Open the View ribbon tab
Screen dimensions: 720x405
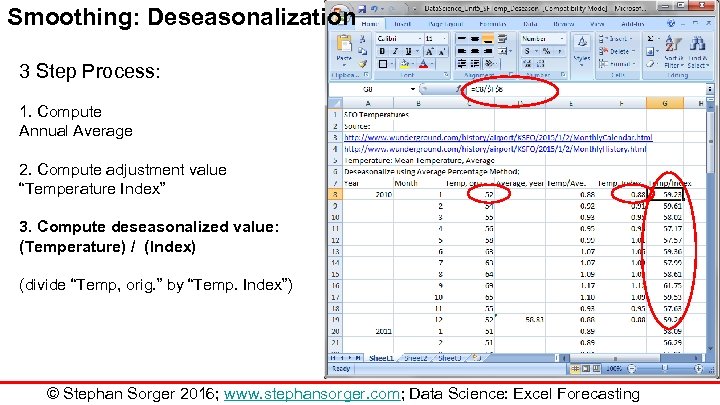coord(597,24)
